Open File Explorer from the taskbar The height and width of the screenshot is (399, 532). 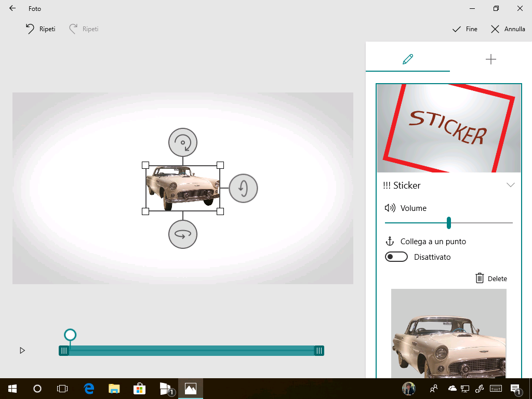coord(114,389)
